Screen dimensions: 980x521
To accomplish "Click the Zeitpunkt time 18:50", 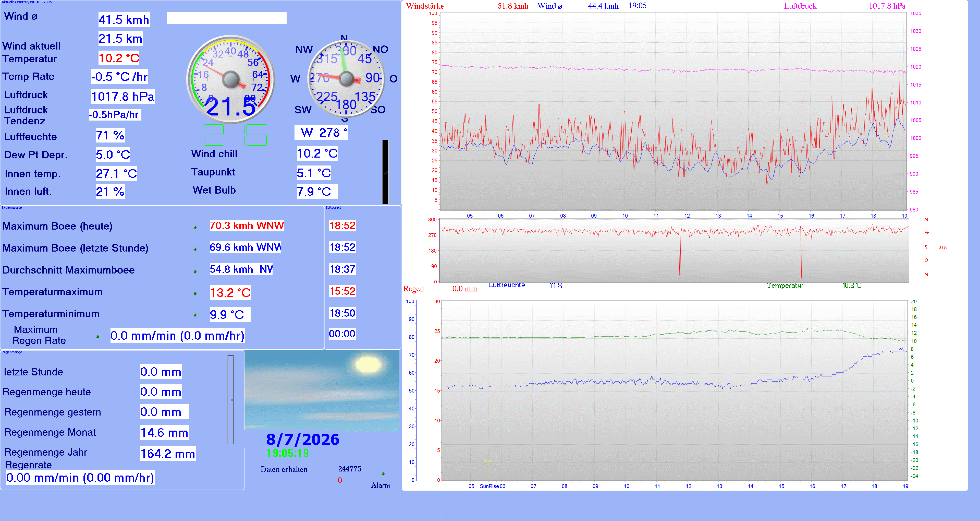I will coord(342,313).
